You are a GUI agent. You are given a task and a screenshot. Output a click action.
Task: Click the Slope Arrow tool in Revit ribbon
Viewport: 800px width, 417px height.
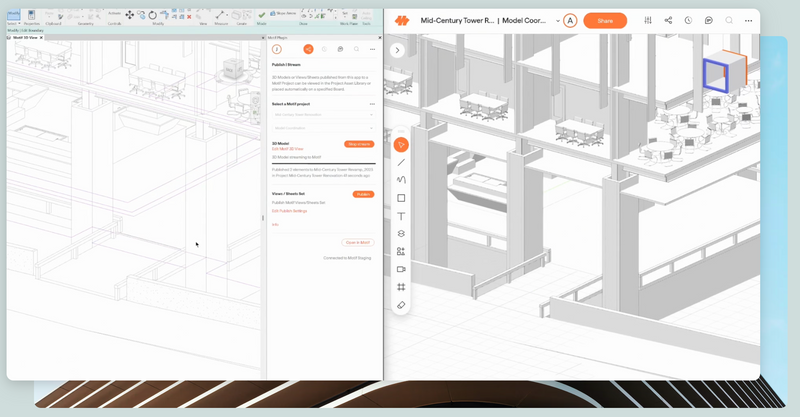(x=283, y=13)
